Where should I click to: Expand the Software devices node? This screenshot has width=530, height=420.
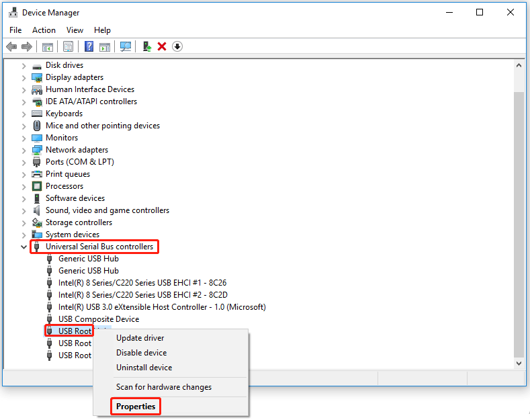tap(24, 199)
